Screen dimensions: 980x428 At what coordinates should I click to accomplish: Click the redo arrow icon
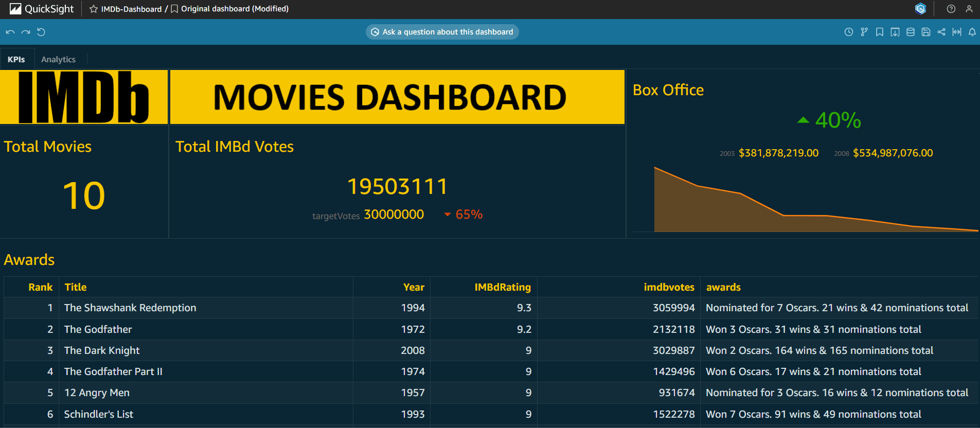point(26,32)
